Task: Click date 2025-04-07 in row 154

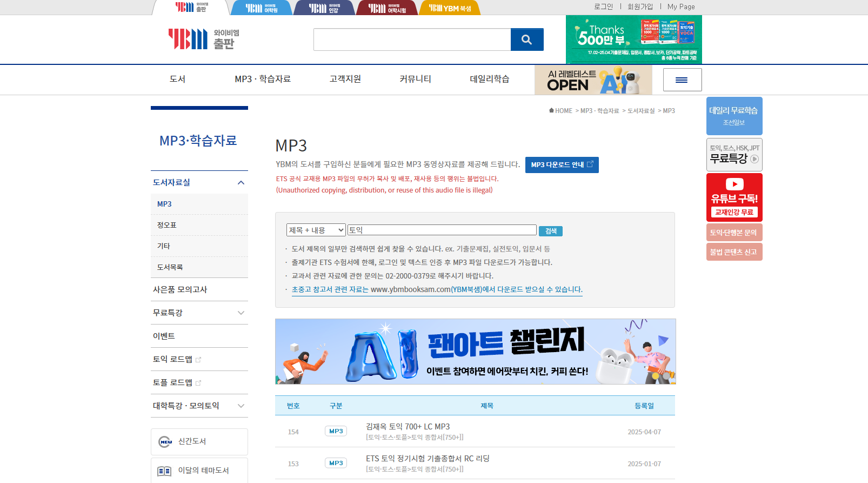Action: [x=644, y=432]
